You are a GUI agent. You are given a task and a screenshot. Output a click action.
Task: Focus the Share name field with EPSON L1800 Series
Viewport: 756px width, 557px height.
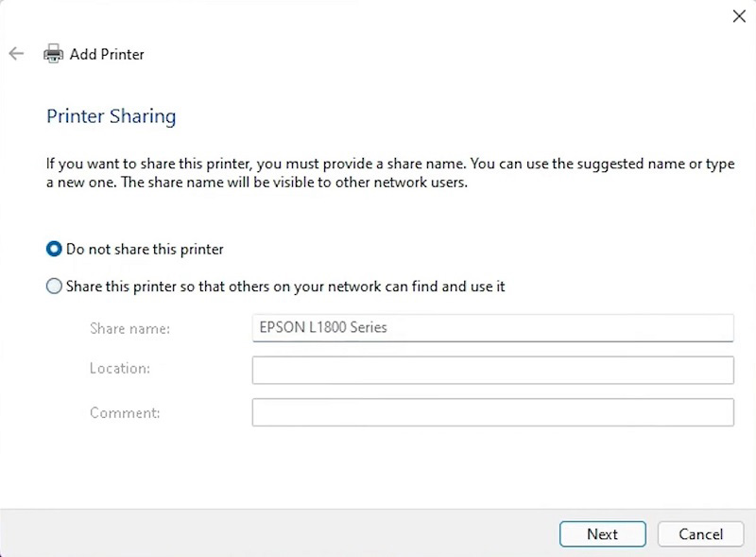pos(492,328)
